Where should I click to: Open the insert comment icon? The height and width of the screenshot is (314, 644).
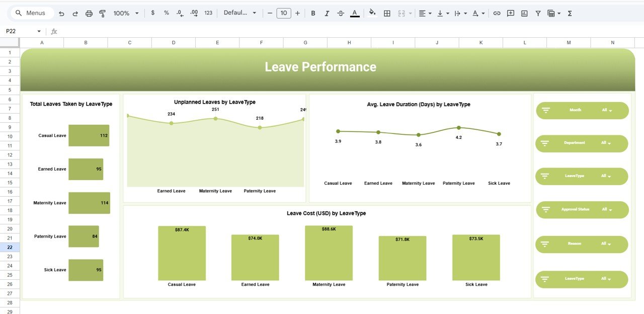[510, 13]
